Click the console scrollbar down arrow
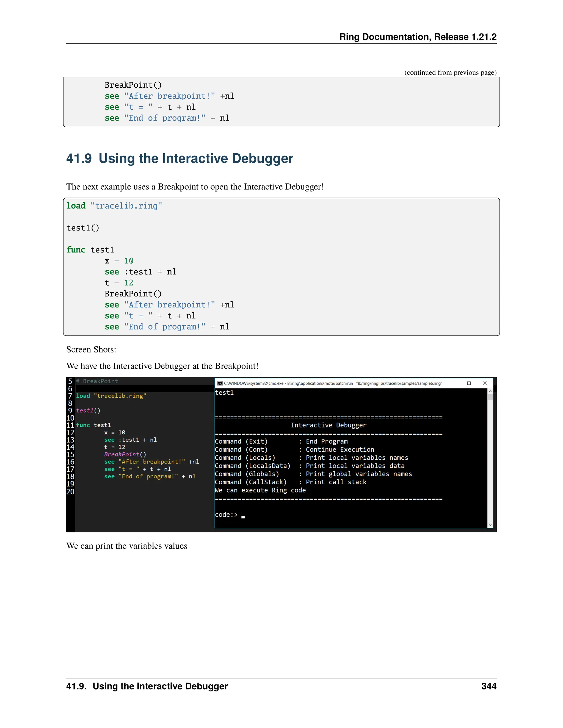Viewport: 563px width, 728px height. 490,525
